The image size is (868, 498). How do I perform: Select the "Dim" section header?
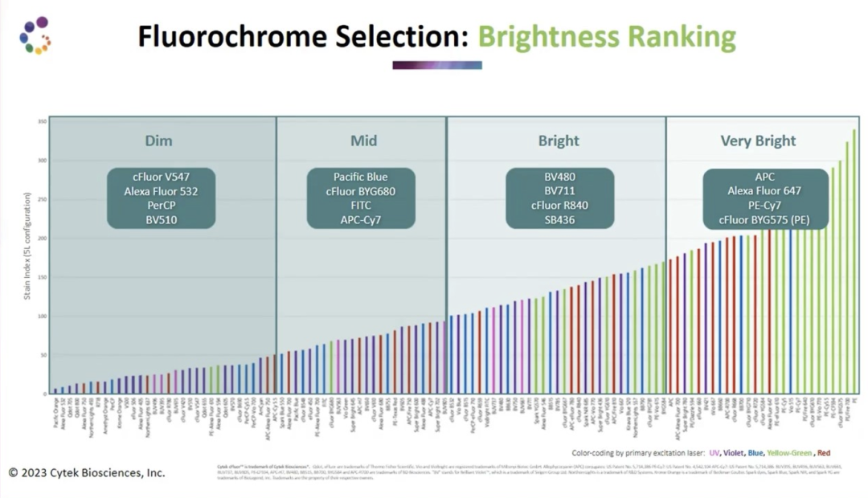point(159,141)
